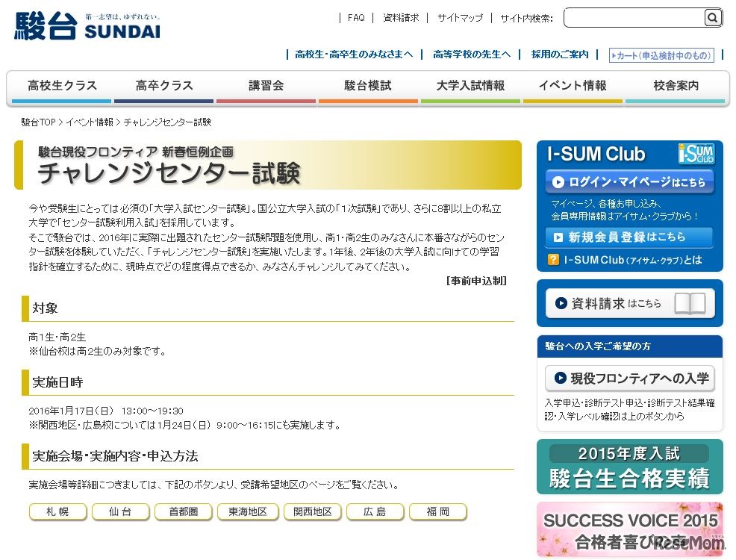Click the search magnifier icon
Viewport: 736px width, 560px height.
(712, 18)
